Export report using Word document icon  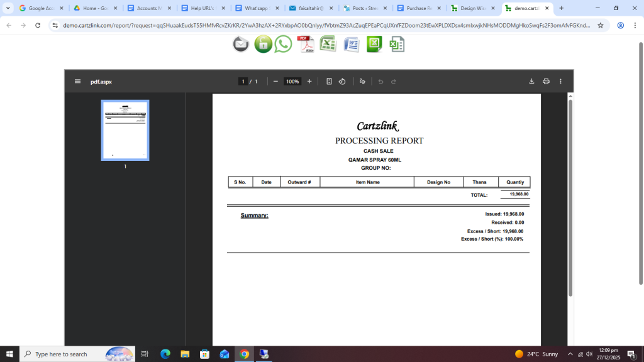(x=350, y=44)
